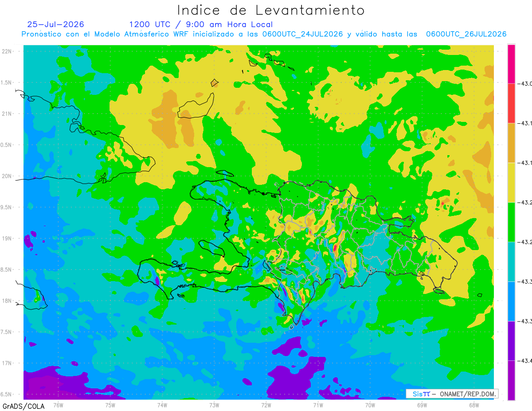This screenshot has width=532, height=411.
Task: Click the "74W" longitude label
Action: pos(162,405)
